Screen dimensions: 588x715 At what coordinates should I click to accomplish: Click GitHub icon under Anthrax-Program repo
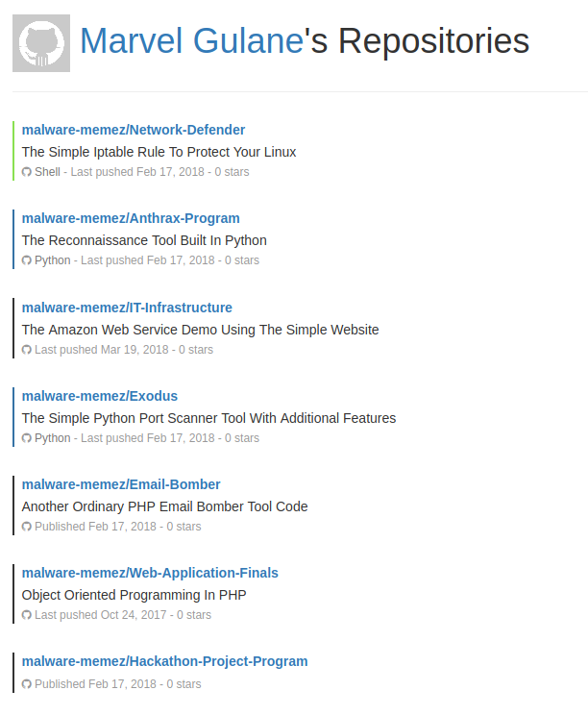point(27,260)
